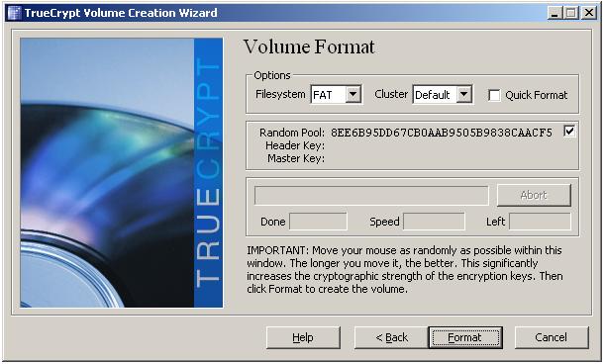The height and width of the screenshot is (364, 605).
Task: Click the IMPORTANT mouse movement notice text
Action: (405, 269)
